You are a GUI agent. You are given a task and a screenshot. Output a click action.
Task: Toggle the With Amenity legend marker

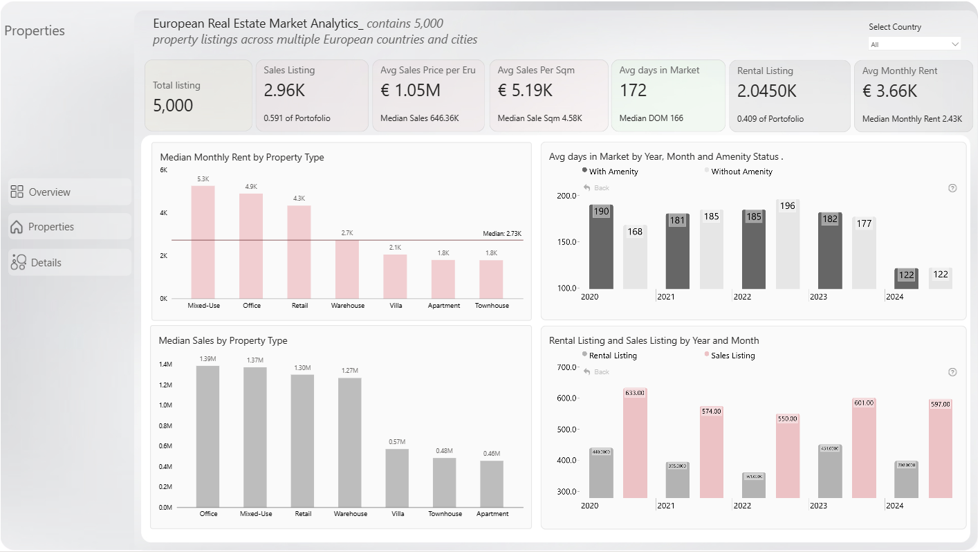(x=585, y=170)
